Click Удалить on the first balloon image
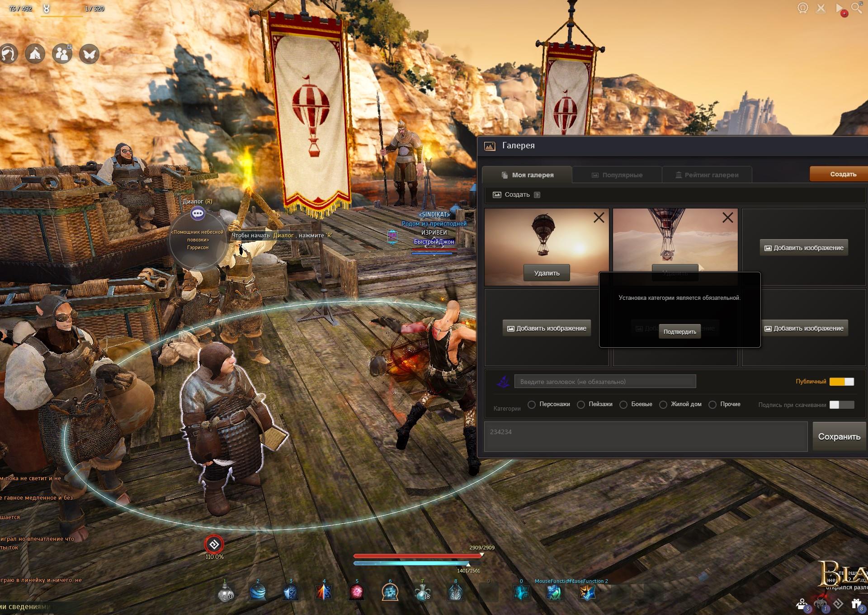 pyautogui.click(x=547, y=273)
